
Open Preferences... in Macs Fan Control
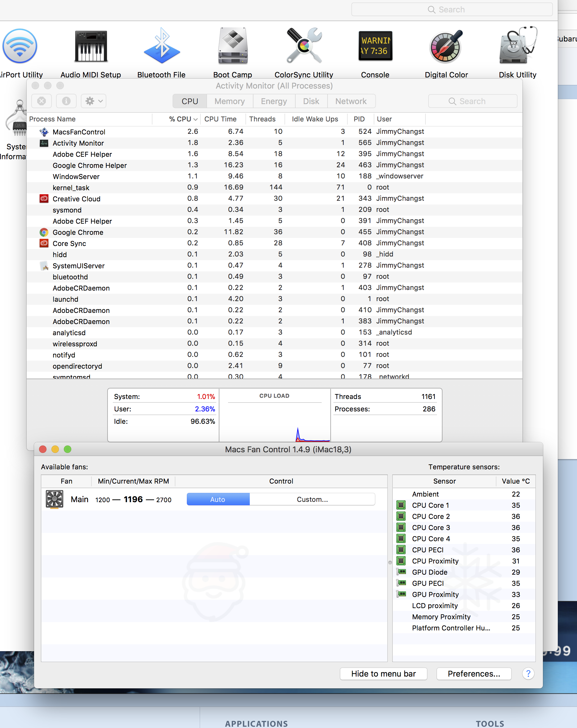pyautogui.click(x=474, y=674)
